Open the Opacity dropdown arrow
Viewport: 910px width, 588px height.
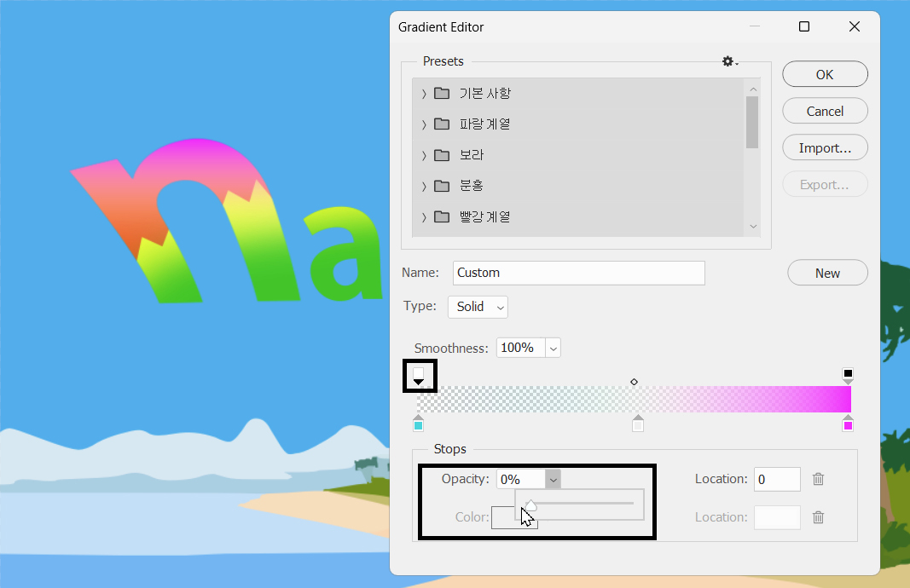coord(554,479)
